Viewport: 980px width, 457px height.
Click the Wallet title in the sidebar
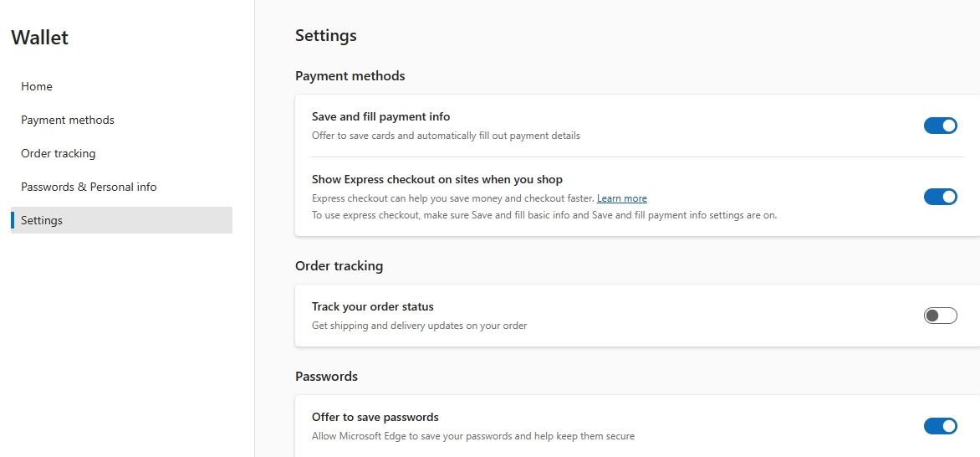point(40,38)
